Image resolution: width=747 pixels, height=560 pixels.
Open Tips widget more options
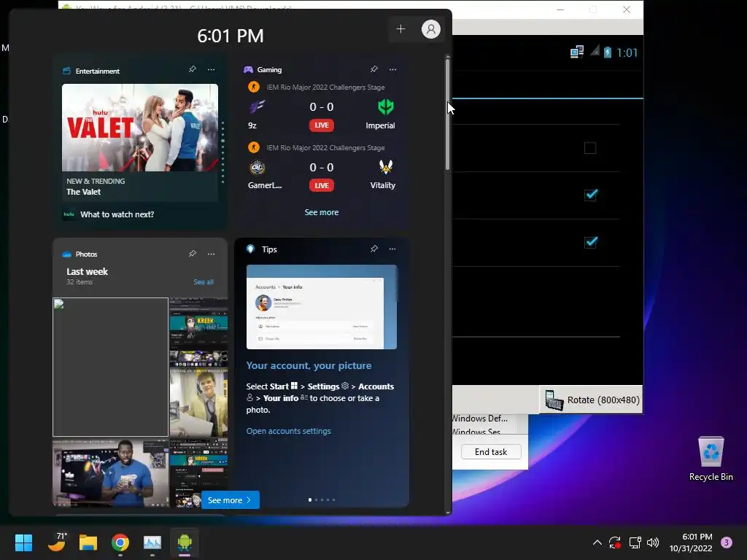(x=392, y=249)
